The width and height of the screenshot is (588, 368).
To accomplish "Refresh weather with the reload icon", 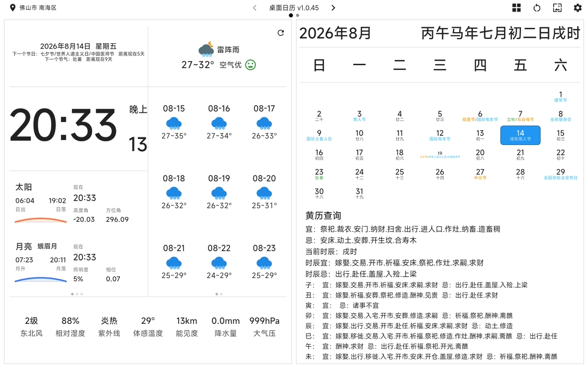I will pyautogui.click(x=280, y=33).
